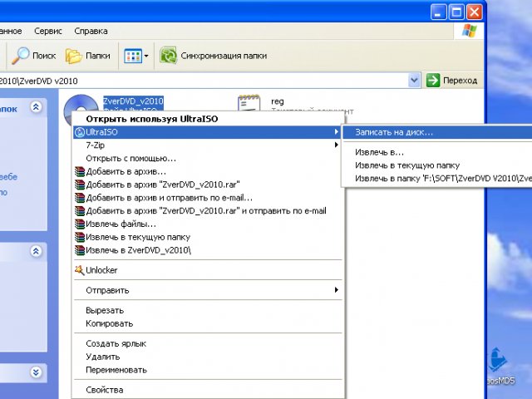This screenshot has height=399, width=532.
Task: Collapse the top side panel section chevron
Action: [36, 107]
